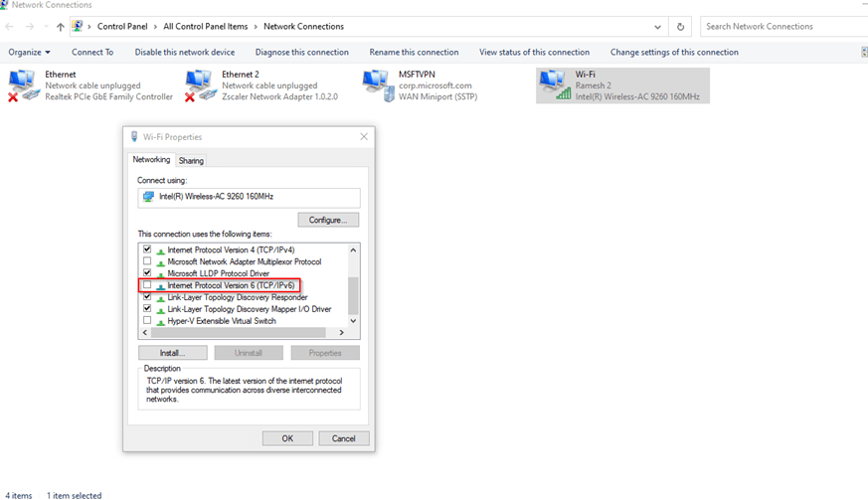Viewport: 868px width, 500px height.
Task: Click the Cancel button
Action: coord(344,438)
